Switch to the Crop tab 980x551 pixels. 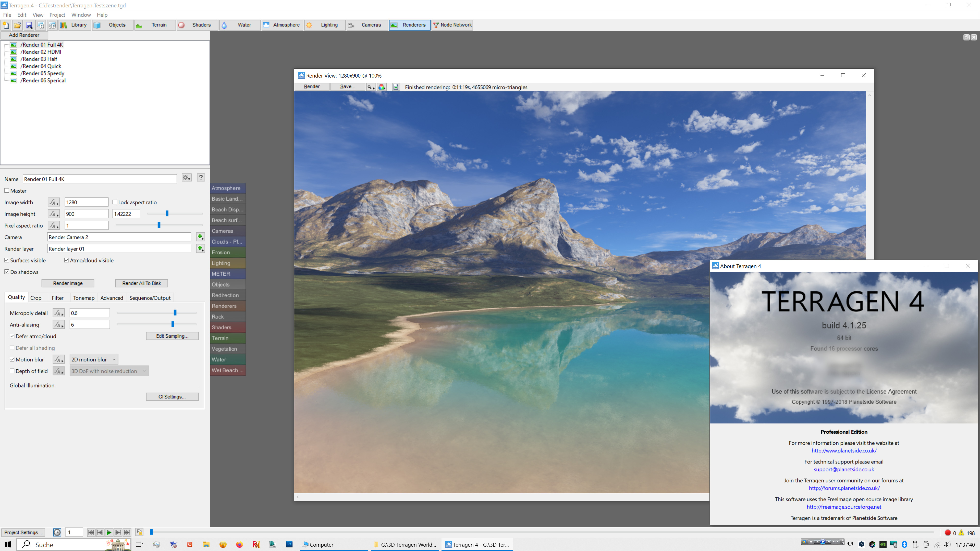(36, 298)
